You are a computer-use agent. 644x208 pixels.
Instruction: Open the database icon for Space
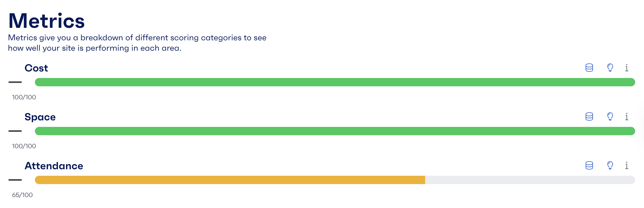click(x=589, y=116)
